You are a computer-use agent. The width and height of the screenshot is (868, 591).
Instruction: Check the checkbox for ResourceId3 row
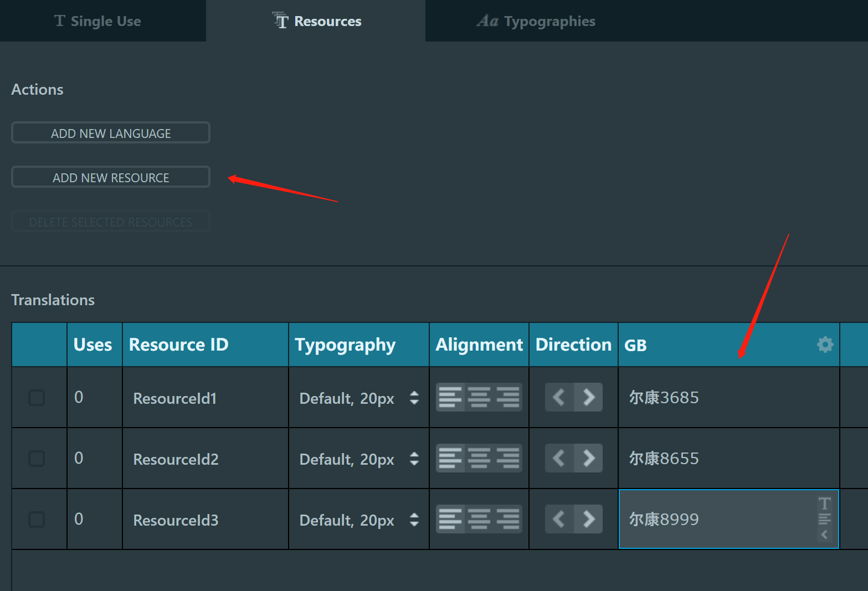pos(37,519)
